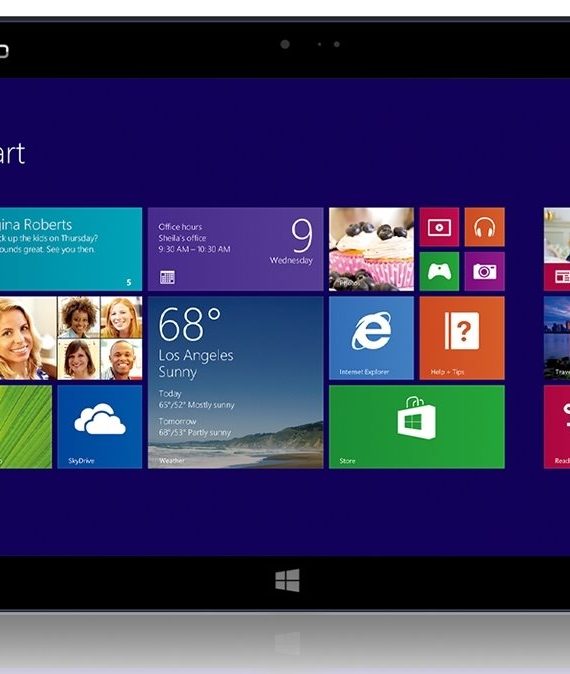Launch Internet Explorer tile
570x674 pixels.
pyautogui.click(x=371, y=338)
